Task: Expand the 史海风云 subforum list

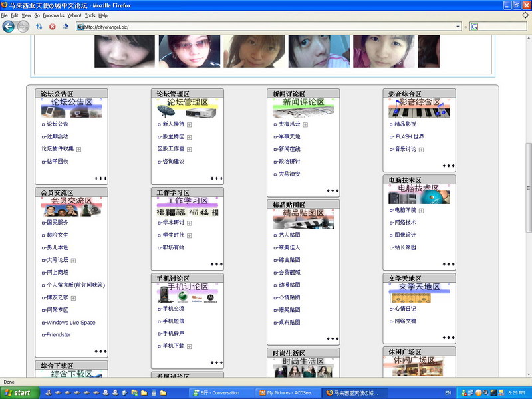Action: tap(305, 125)
